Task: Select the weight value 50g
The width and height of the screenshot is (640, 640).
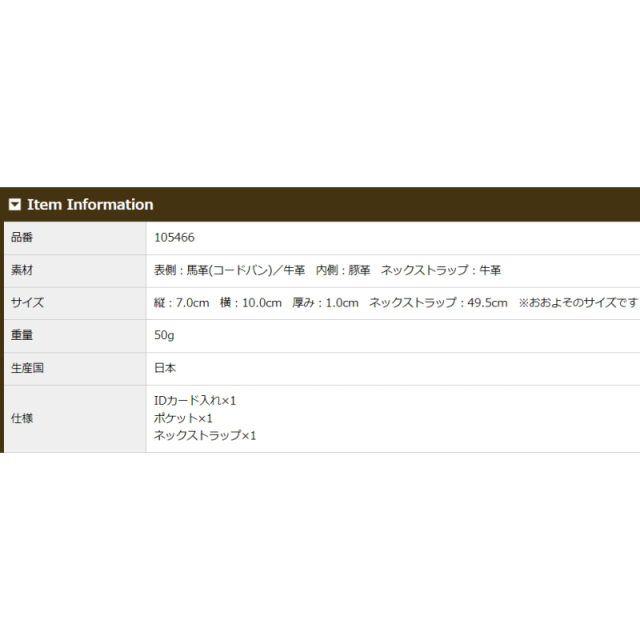Action: pyautogui.click(x=164, y=336)
